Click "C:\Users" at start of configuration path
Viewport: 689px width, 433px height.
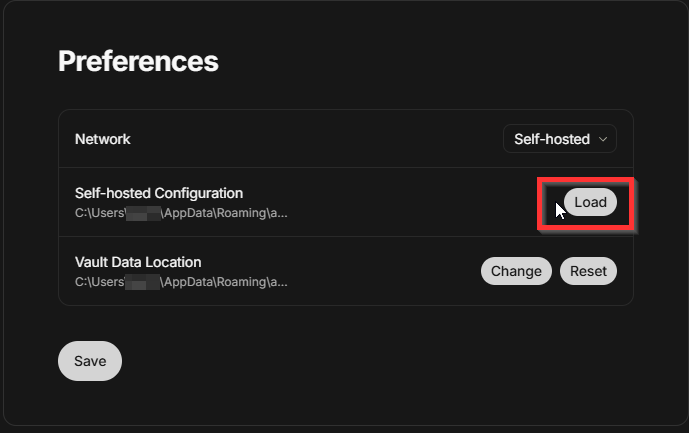[99, 213]
